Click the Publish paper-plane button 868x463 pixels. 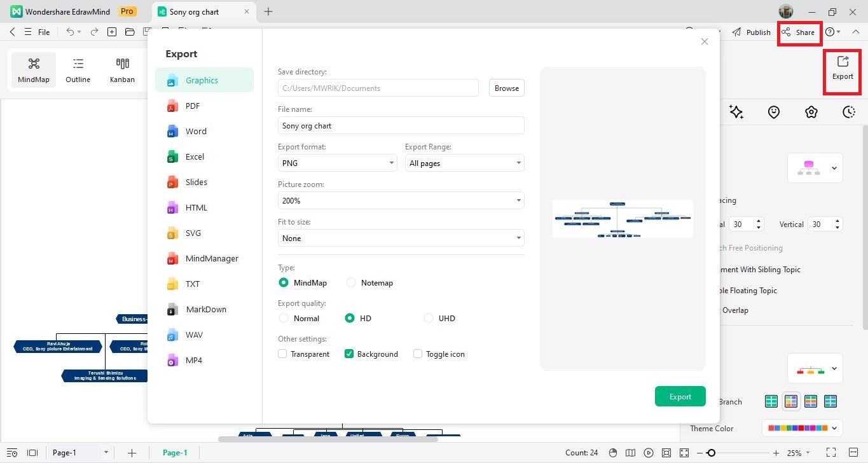pyautogui.click(x=751, y=32)
